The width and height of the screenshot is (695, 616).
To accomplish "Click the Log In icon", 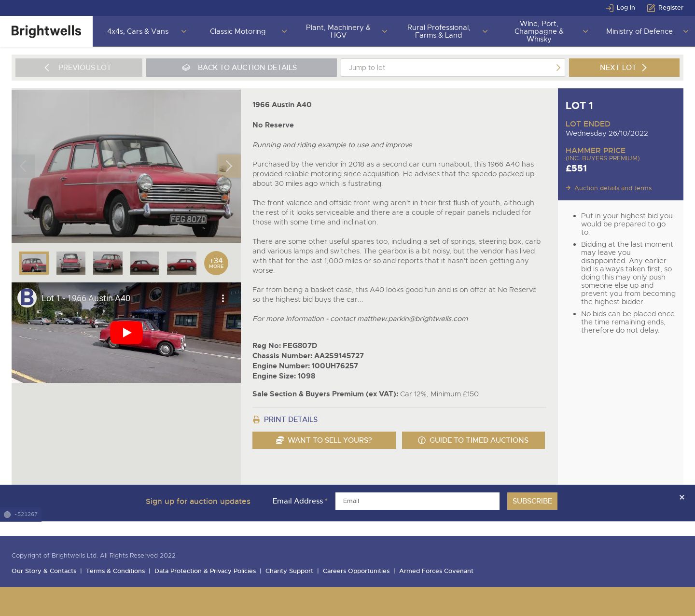I will pos(610,8).
